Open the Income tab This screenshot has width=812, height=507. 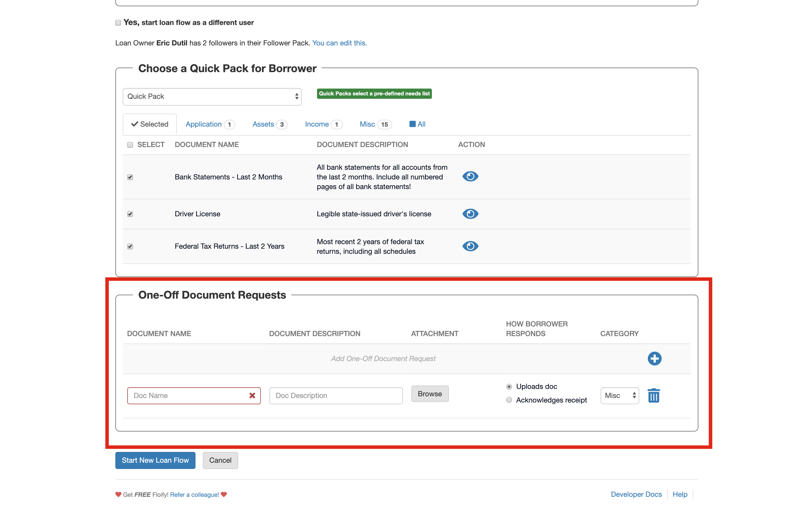(317, 124)
